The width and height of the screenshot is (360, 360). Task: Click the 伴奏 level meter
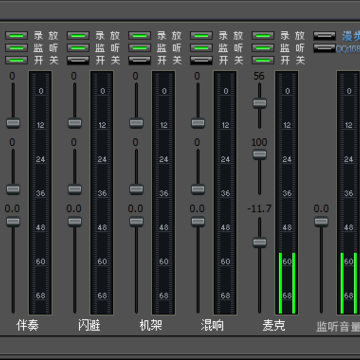(40, 193)
